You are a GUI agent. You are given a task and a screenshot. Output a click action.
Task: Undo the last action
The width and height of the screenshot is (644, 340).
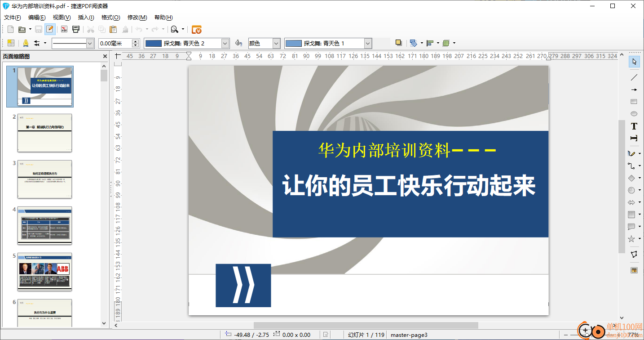point(139,30)
